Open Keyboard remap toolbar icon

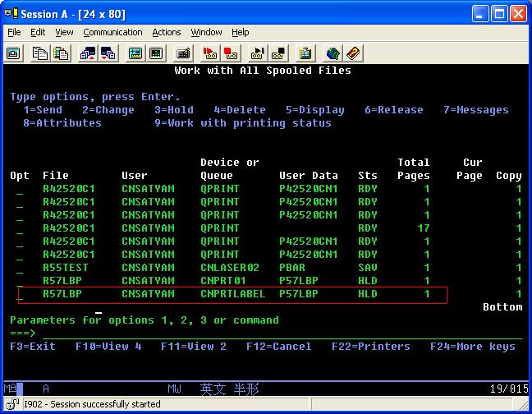click(183, 53)
